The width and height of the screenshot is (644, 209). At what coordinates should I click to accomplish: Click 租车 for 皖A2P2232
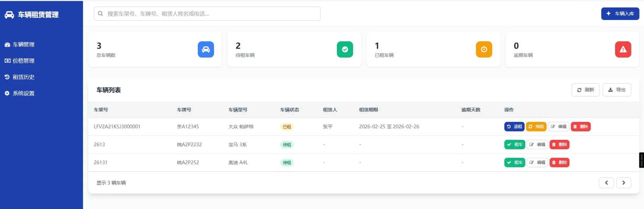coord(515,144)
